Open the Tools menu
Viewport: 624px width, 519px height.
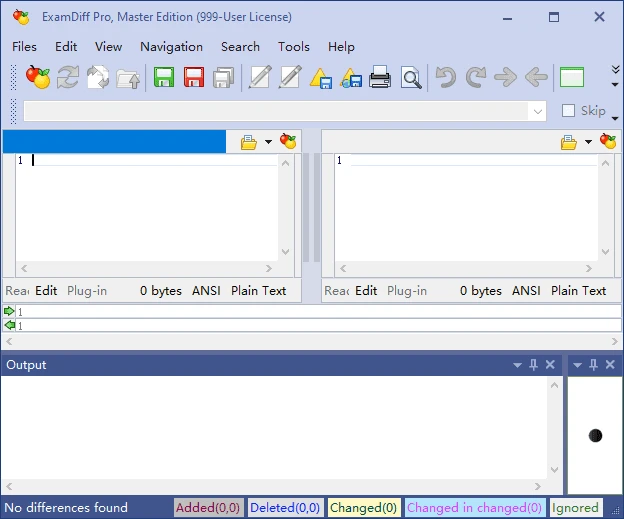(294, 46)
